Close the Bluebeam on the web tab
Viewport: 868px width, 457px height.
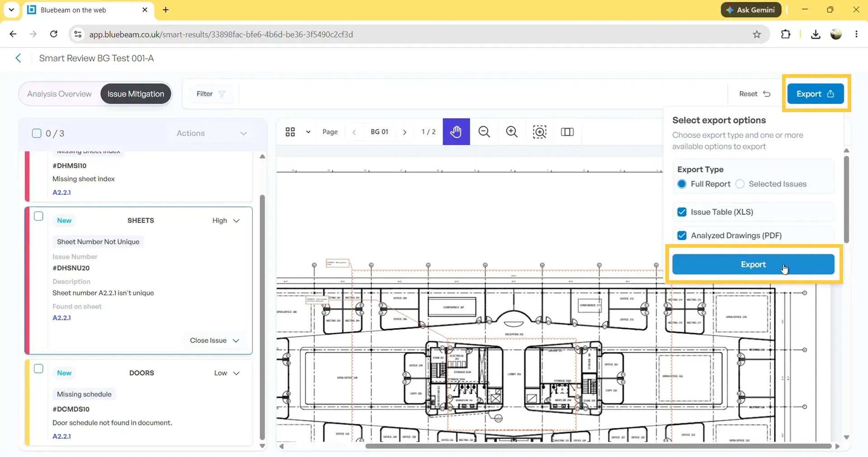pyautogui.click(x=145, y=9)
